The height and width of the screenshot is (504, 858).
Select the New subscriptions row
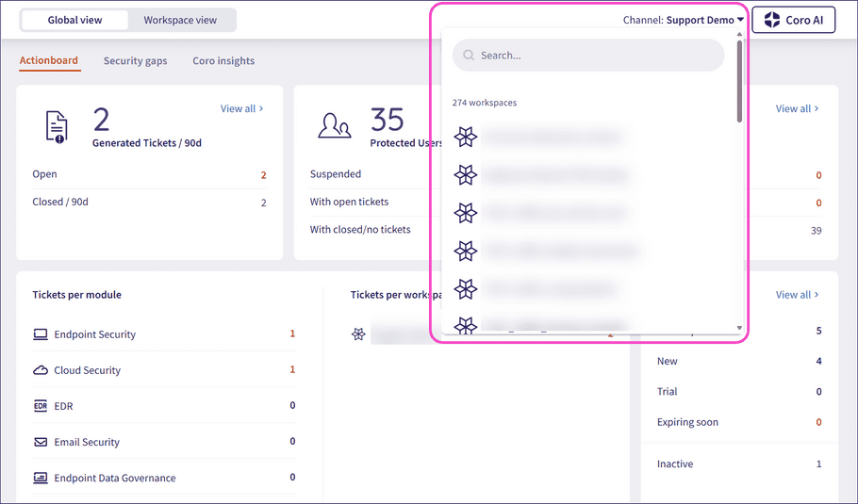tap(739, 362)
